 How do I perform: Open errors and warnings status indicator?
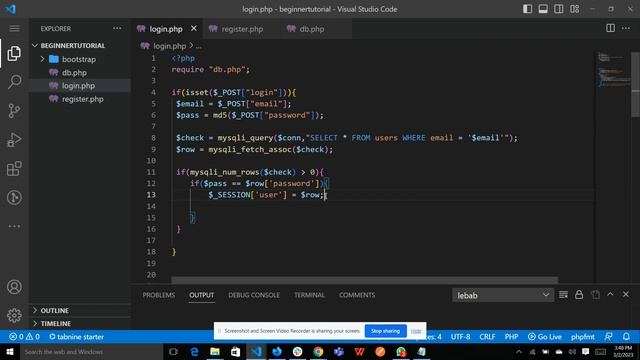[x=24, y=337]
